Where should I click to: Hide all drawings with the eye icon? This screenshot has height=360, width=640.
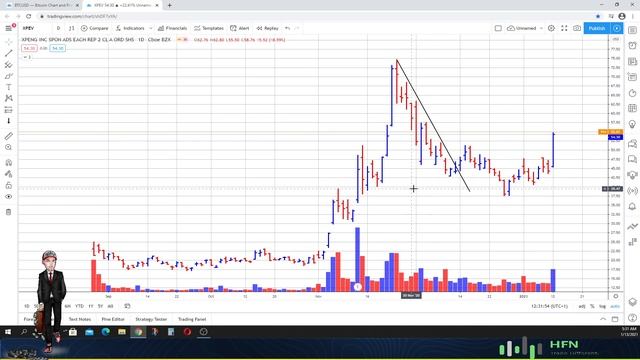click(9, 197)
